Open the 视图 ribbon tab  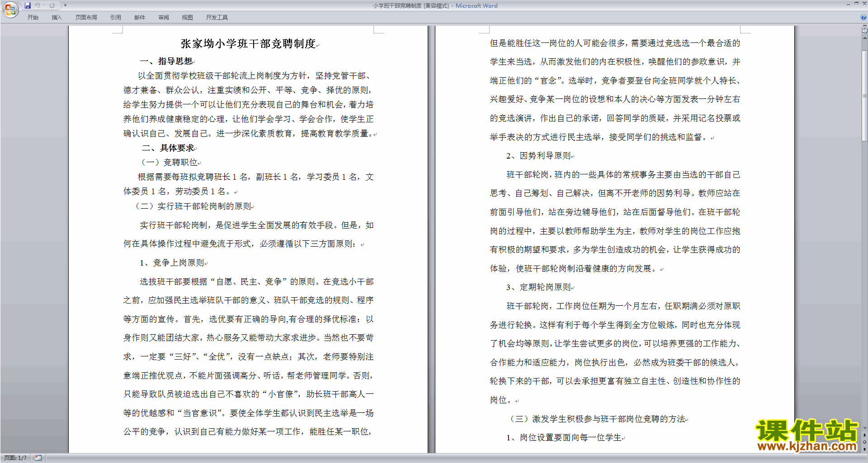[x=188, y=18]
